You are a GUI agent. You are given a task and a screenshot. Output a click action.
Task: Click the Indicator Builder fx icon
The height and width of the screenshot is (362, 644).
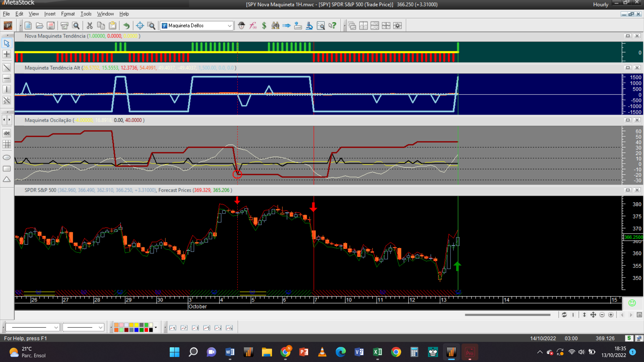click(253, 25)
